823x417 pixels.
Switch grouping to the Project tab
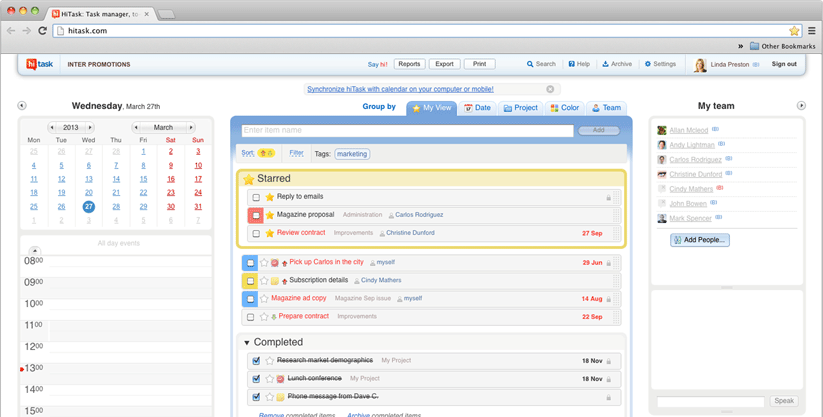click(x=521, y=108)
